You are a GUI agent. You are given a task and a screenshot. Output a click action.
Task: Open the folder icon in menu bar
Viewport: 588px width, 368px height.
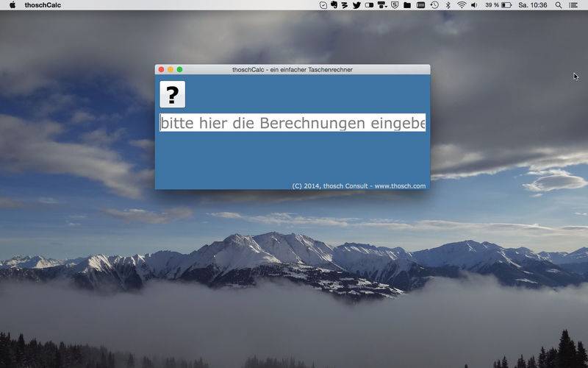click(407, 5)
